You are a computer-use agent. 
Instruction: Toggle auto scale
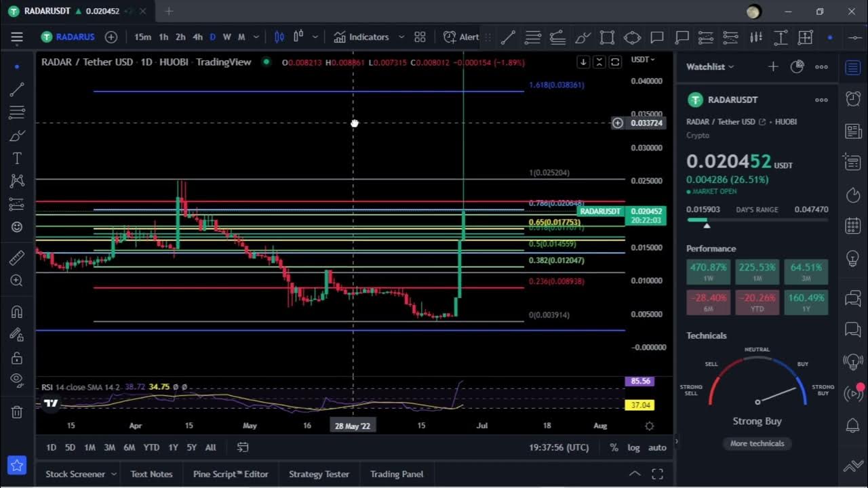coord(657,447)
